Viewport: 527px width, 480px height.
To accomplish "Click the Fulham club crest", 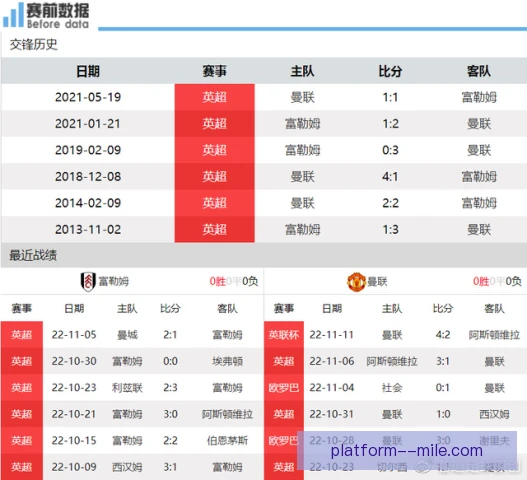I will pos(88,281).
